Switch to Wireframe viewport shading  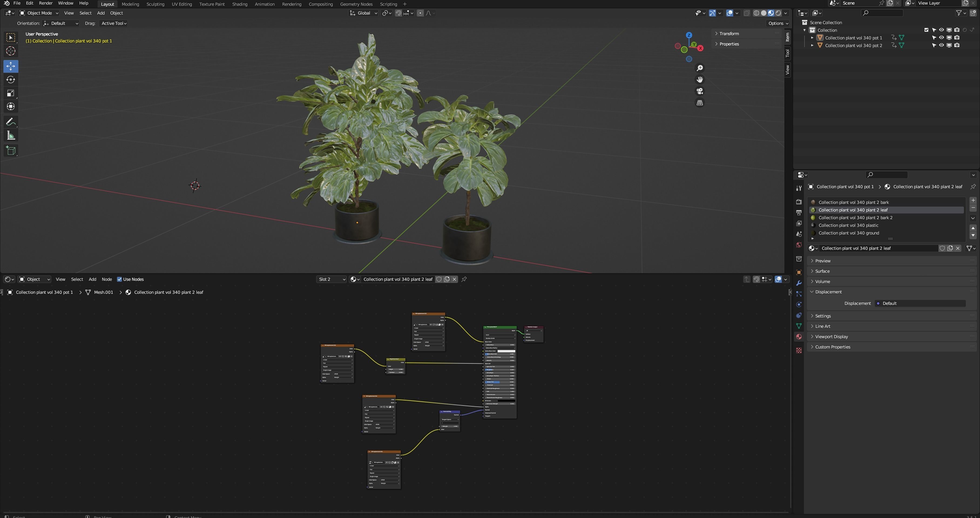click(756, 13)
